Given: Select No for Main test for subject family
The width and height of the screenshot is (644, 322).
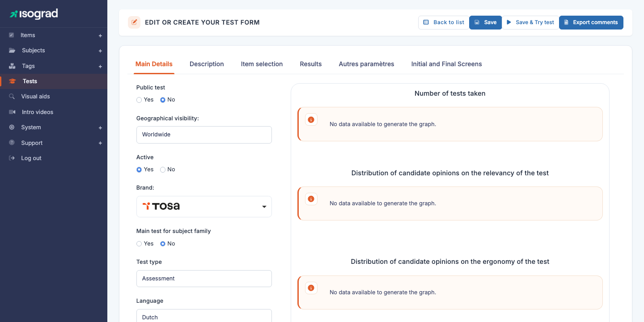Looking at the screenshot, I should click(163, 244).
